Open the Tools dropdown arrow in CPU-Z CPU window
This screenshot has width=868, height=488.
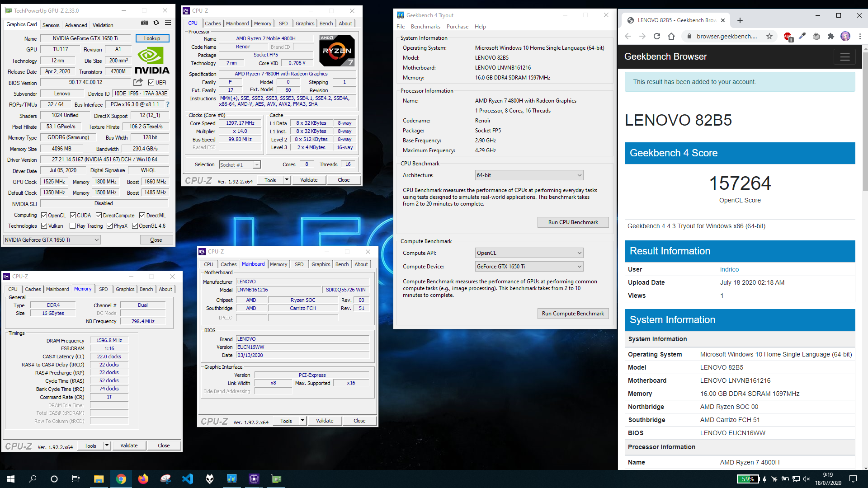click(287, 180)
